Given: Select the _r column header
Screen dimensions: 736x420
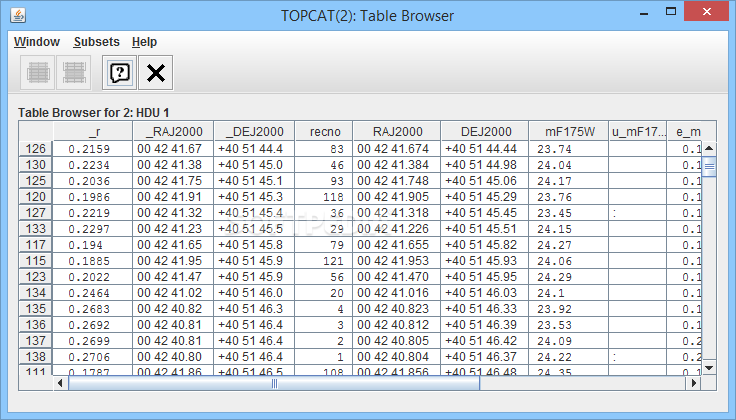Looking at the screenshot, I should tap(93, 131).
